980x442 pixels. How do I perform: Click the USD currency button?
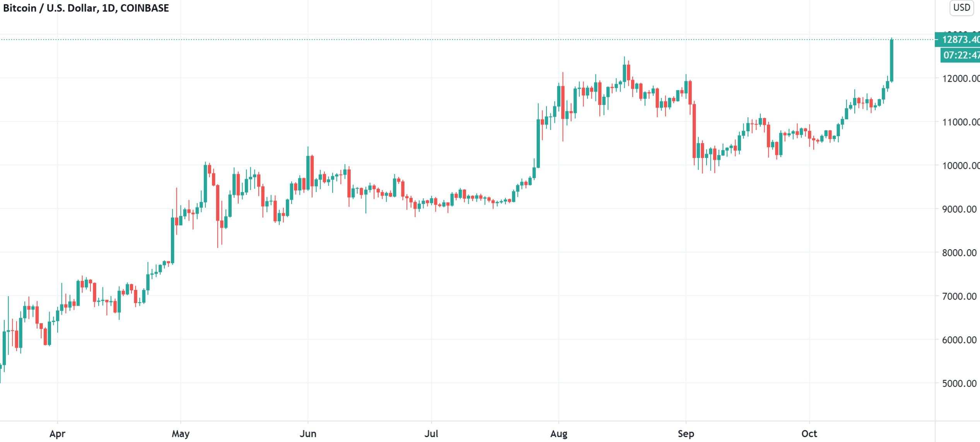961,8
